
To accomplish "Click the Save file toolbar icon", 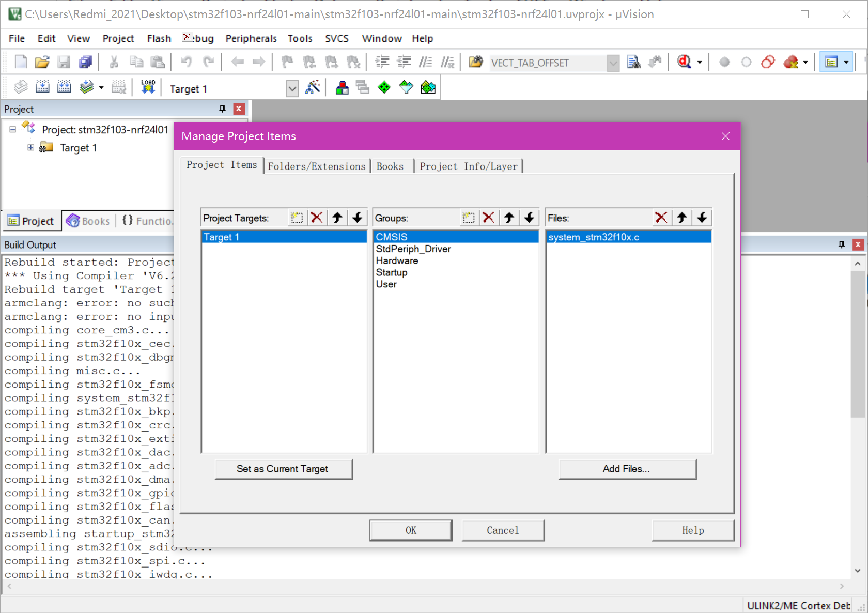I will tap(64, 62).
